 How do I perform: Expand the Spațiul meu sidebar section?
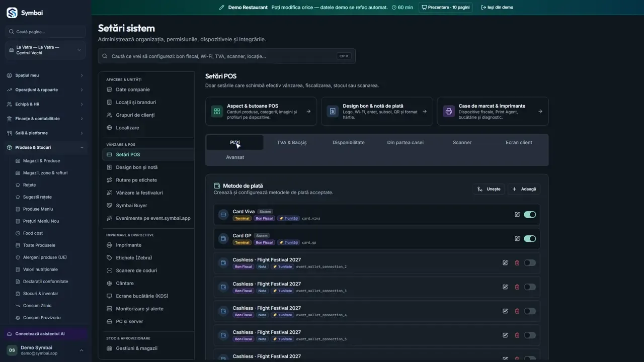tap(45, 75)
